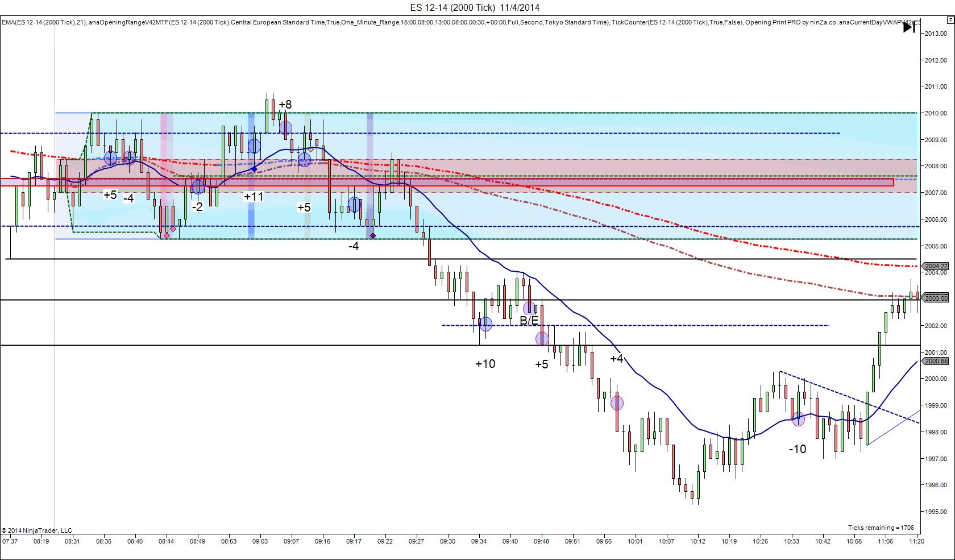Click the 09:40 time axis label
Viewport: 955px width, 560px height.
pyautogui.click(x=510, y=541)
